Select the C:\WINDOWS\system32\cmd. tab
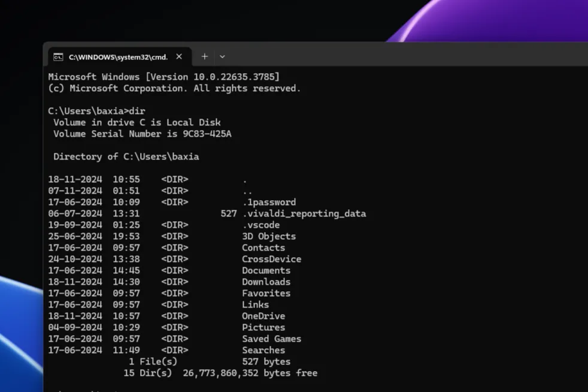Screen dimensions: 588x392 120,57
